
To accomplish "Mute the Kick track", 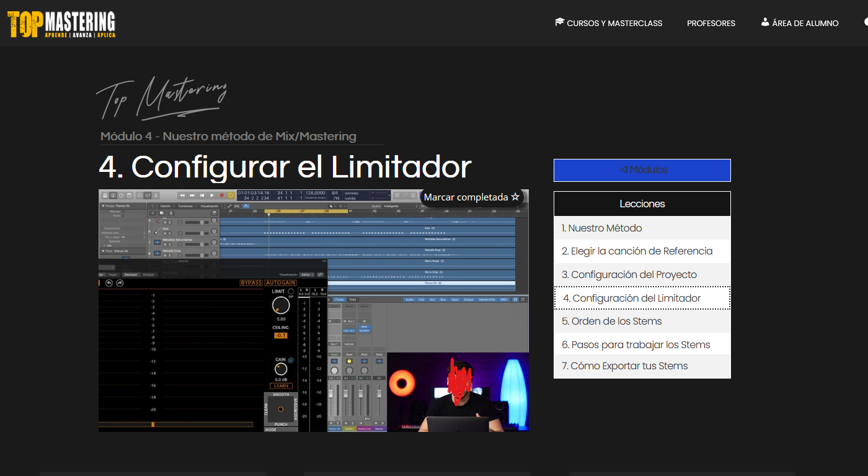I will click(x=166, y=233).
